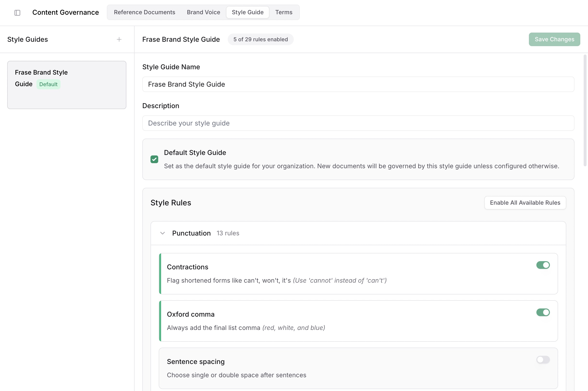Viewport: 588px width, 391px height.
Task: Uncheck the Default Style Guide checkbox
Action: click(x=154, y=159)
